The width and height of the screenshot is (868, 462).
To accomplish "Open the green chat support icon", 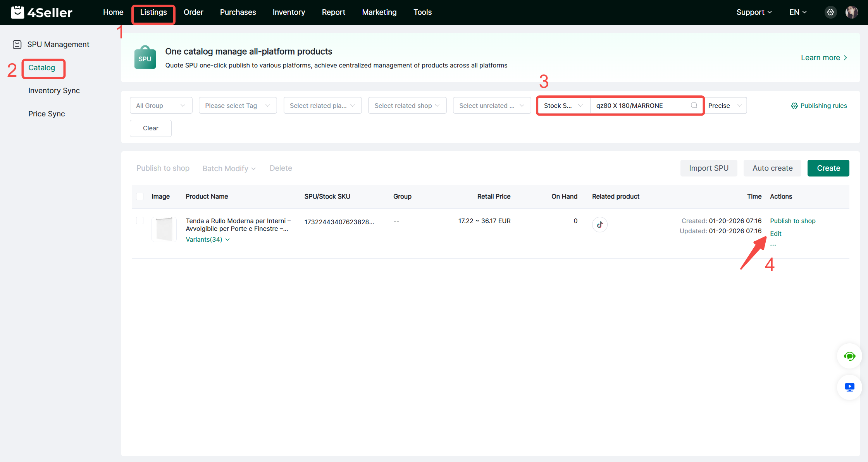I will click(849, 356).
